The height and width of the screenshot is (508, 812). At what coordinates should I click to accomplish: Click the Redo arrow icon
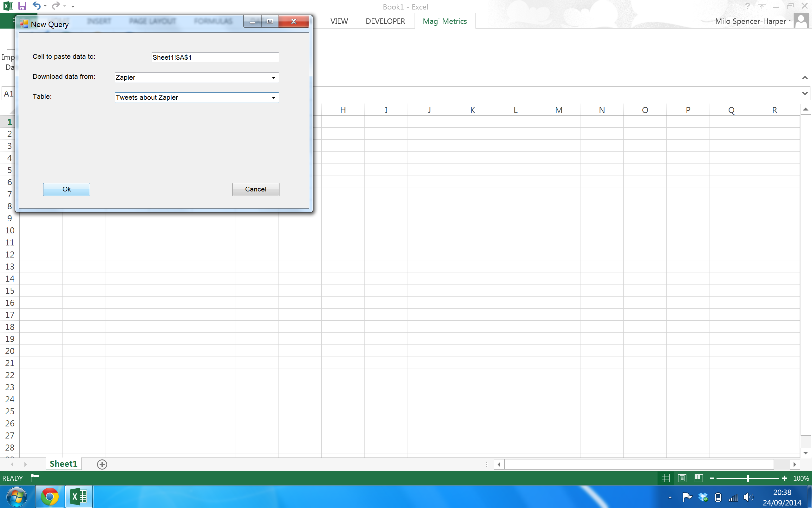(x=56, y=6)
